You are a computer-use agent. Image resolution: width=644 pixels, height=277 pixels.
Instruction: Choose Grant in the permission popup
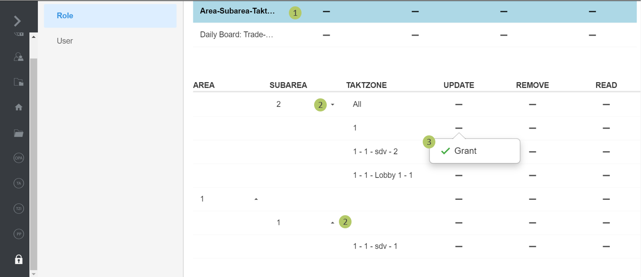coord(465,151)
